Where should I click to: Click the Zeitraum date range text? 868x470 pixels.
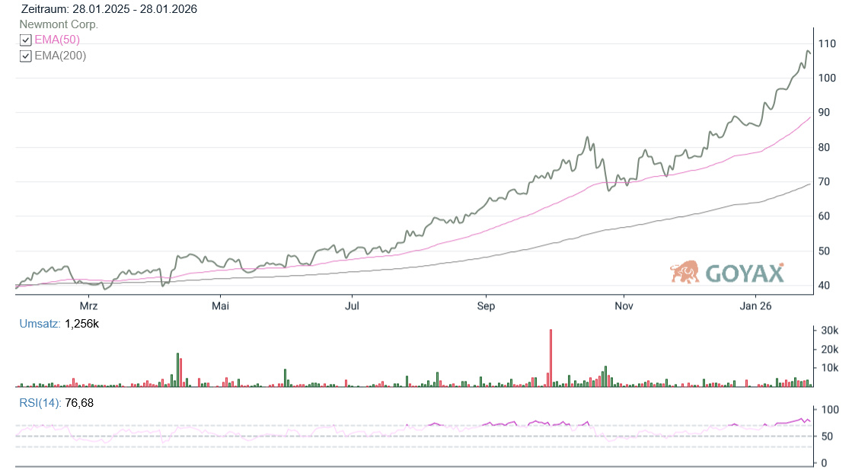point(108,9)
